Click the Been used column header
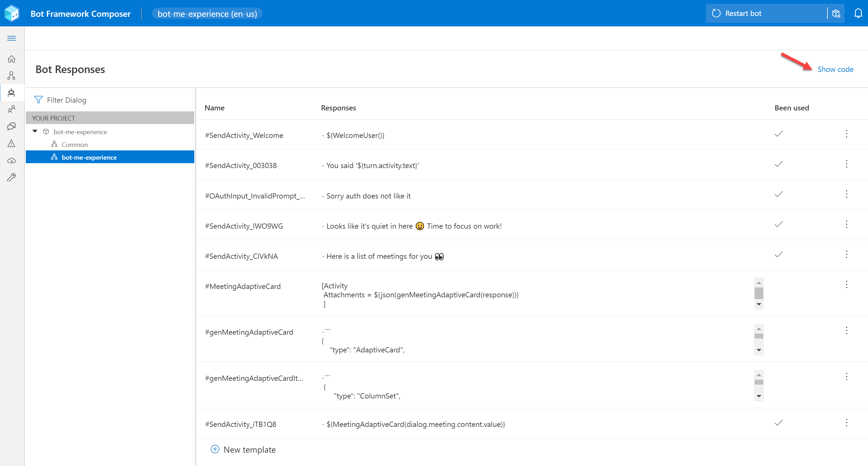Viewport: 868px width, 466px height. point(791,108)
